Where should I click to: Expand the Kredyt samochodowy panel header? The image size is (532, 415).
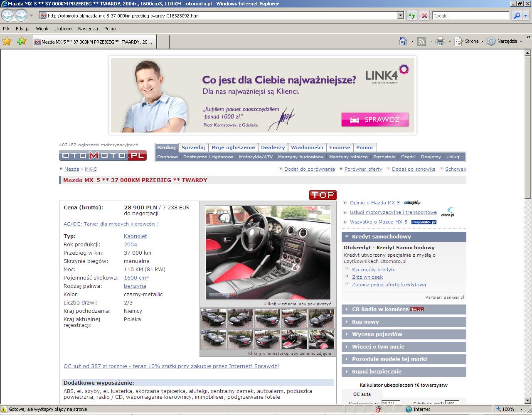click(404, 236)
